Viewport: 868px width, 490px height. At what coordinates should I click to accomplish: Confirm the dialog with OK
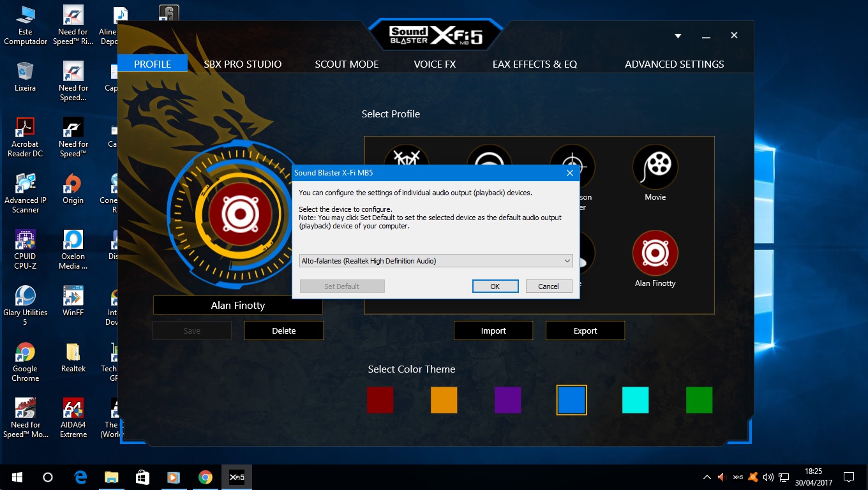(x=495, y=286)
